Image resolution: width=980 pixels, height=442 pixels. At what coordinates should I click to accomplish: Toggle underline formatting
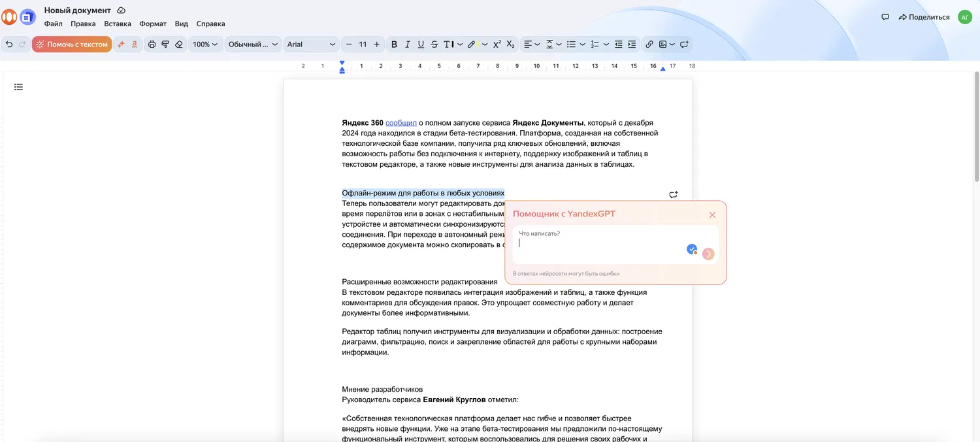421,44
